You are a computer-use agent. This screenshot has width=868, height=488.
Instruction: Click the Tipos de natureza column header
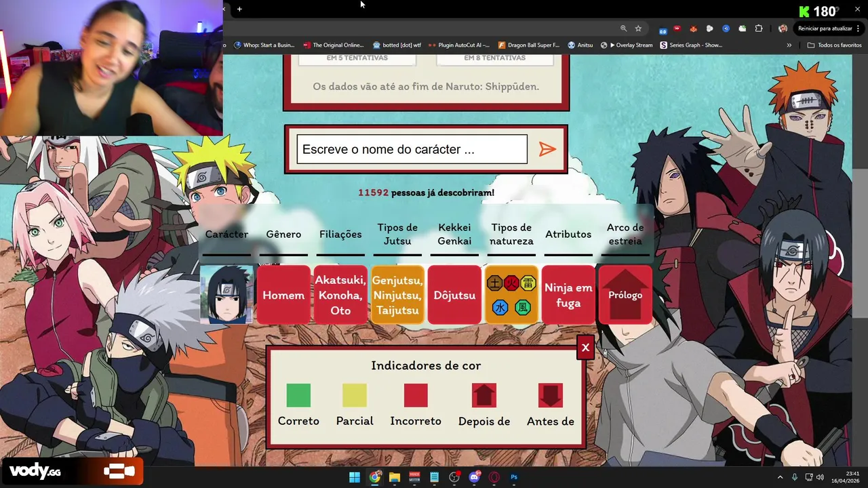tap(511, 234)
